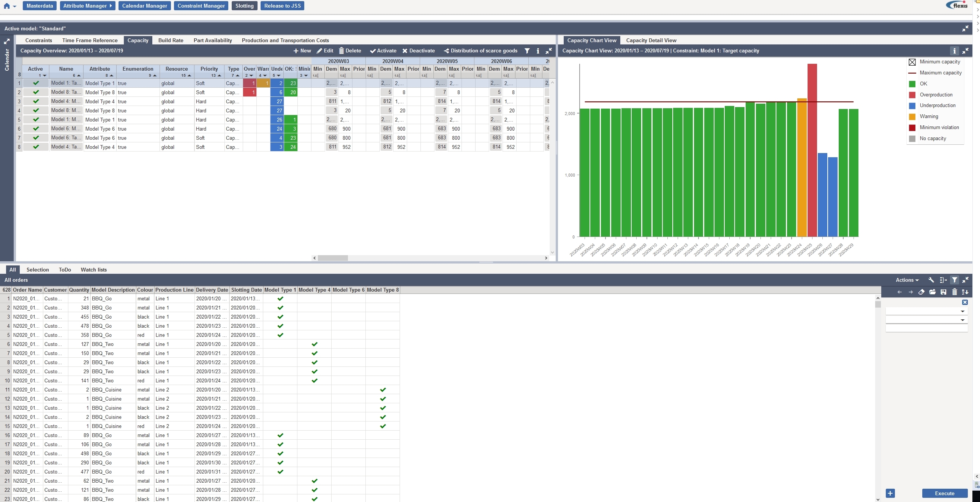Click Distribution of scarce goods button
Viewport: 980px width, 502px height.
[x=480, y=51]
